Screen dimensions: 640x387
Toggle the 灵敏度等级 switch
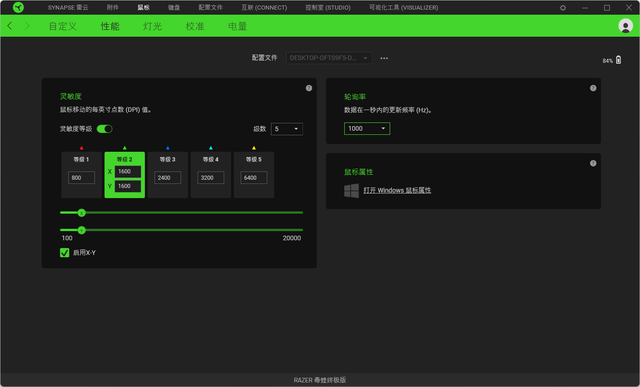[104, 129]
